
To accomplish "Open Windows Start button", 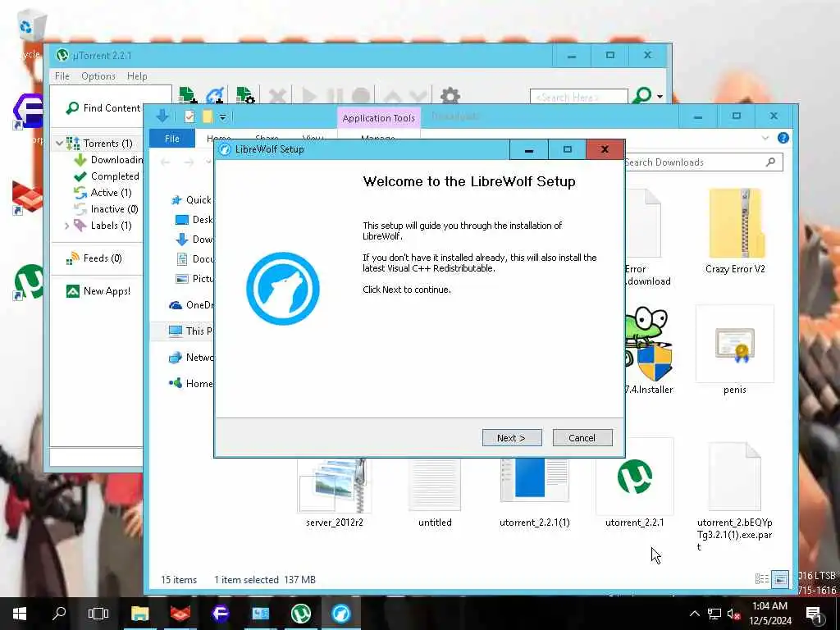I will [x=20, y=614].
